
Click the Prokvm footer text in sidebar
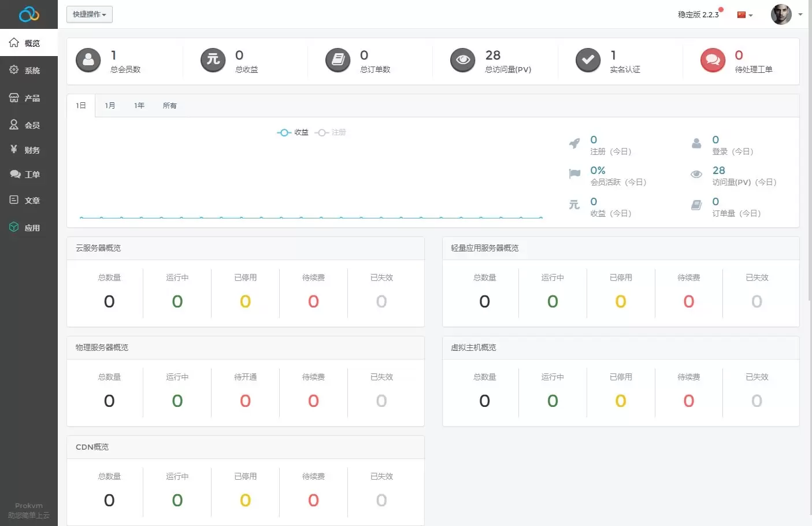(x=29, y=506)
